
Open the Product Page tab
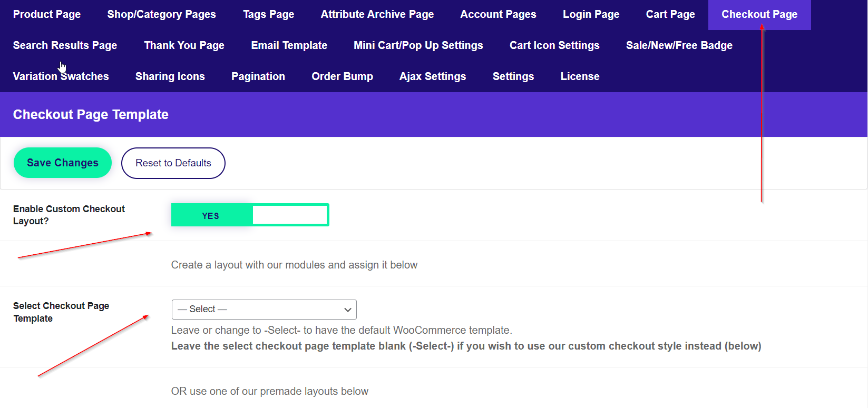tap(47, 15)
